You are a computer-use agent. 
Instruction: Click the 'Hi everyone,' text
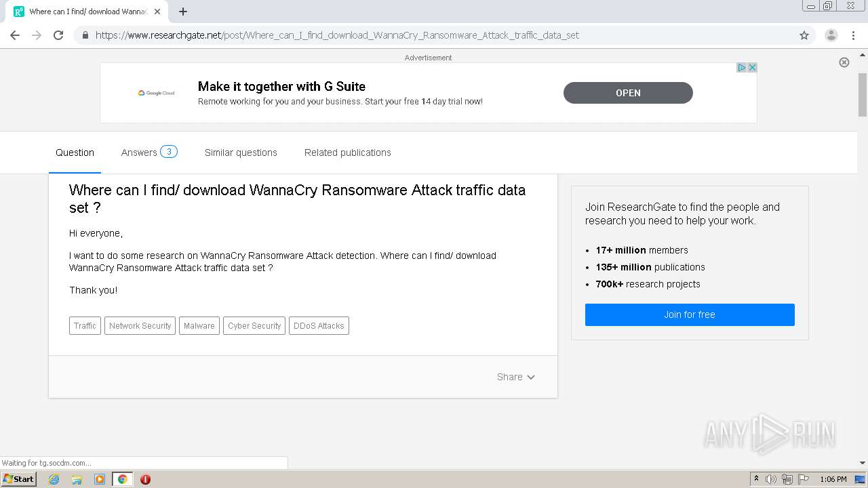96,233
